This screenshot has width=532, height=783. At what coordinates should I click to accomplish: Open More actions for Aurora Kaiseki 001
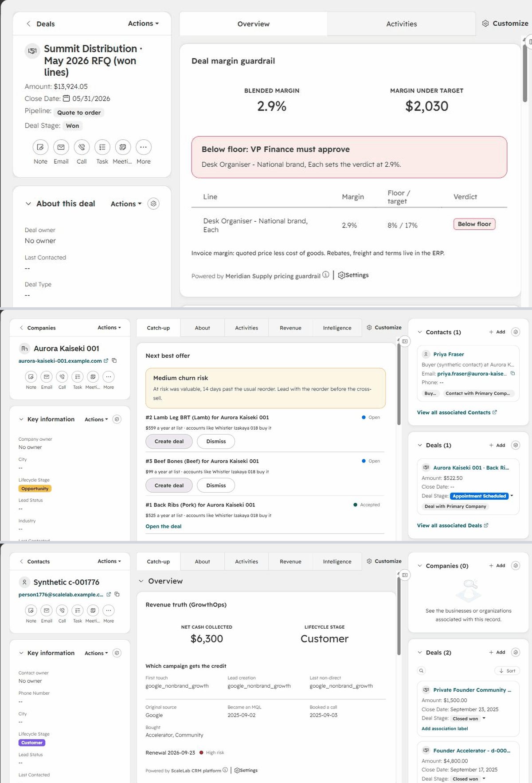pos(109,376)
